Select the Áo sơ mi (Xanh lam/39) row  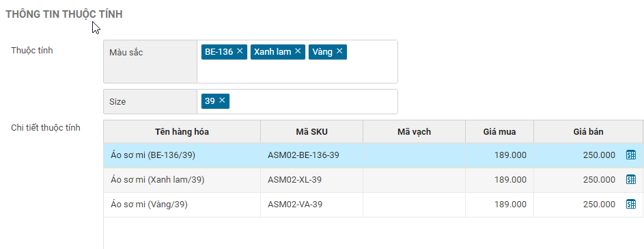pos(374,180)
